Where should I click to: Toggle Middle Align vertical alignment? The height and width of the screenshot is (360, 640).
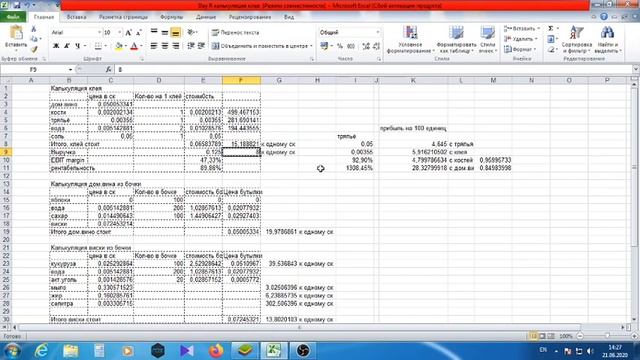pos(164,32)
